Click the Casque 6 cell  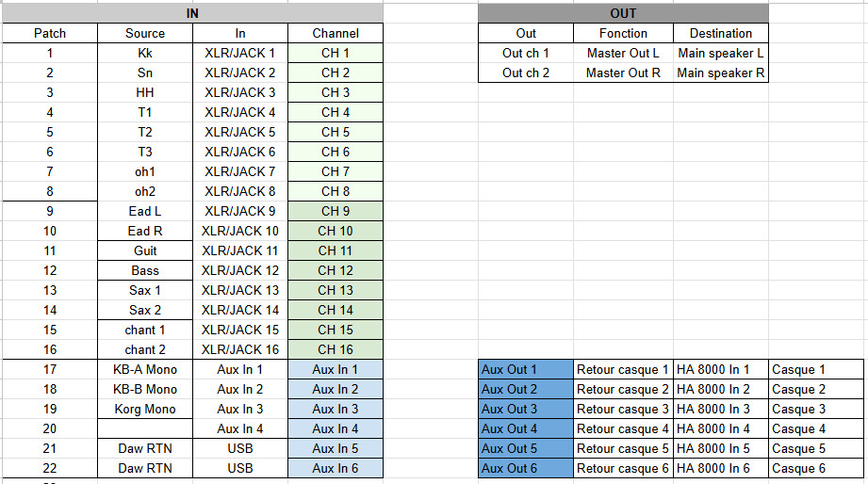tap(816, 469)
